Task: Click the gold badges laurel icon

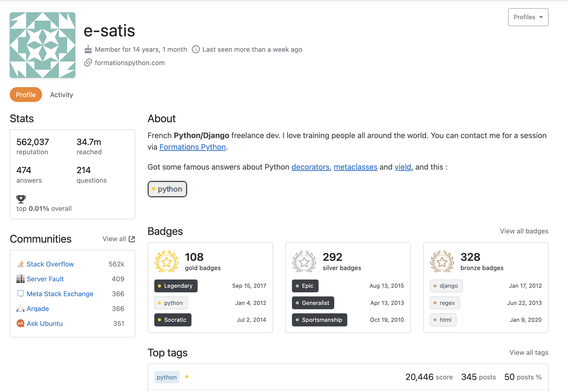Action: click(167, 262)
